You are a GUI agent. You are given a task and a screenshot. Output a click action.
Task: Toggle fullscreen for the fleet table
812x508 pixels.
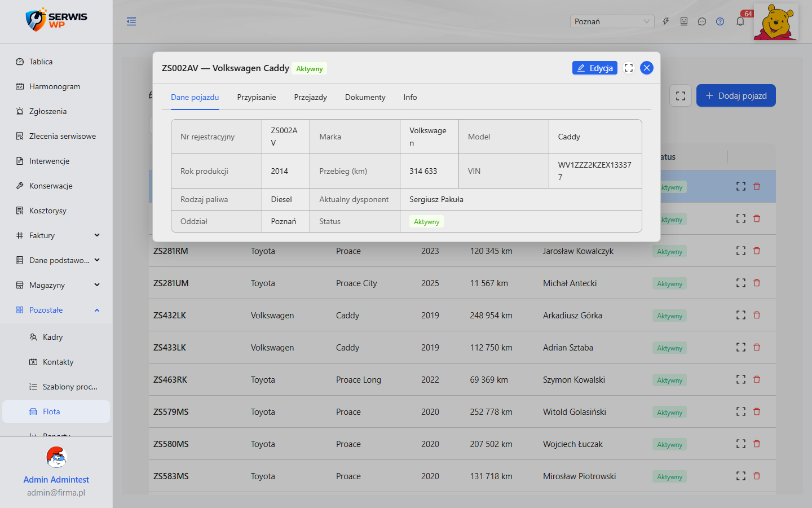pyautogui.click(x=681, y=95)
